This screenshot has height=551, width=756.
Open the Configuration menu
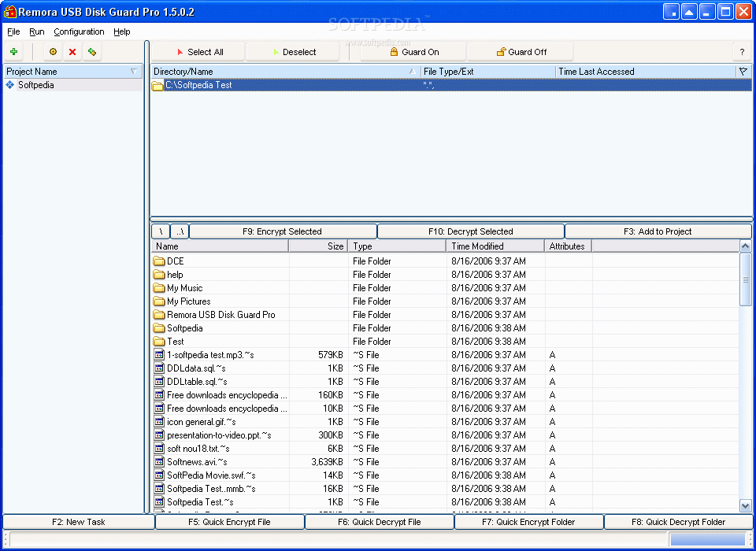[x=79, y=31]
